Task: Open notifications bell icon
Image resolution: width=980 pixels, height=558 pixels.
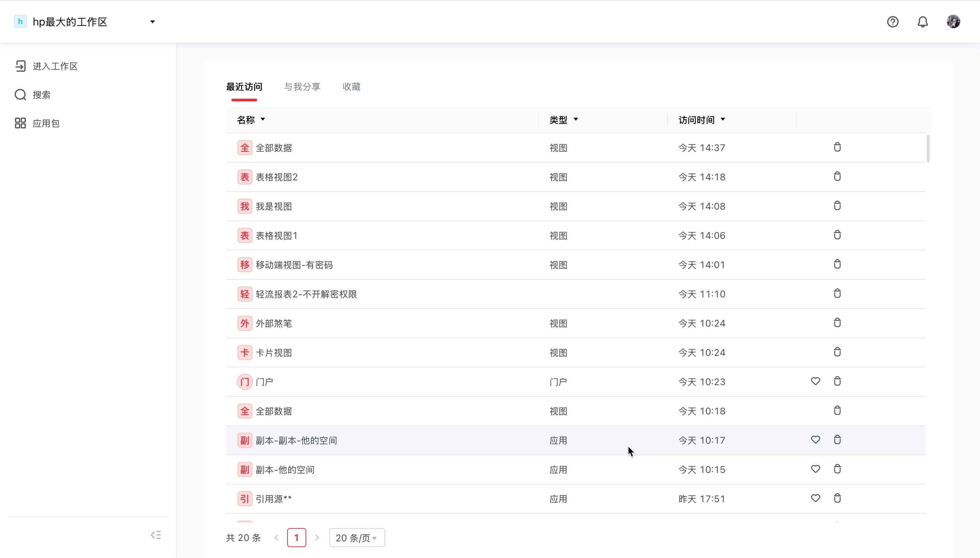Action: click(x=922, y=22)
